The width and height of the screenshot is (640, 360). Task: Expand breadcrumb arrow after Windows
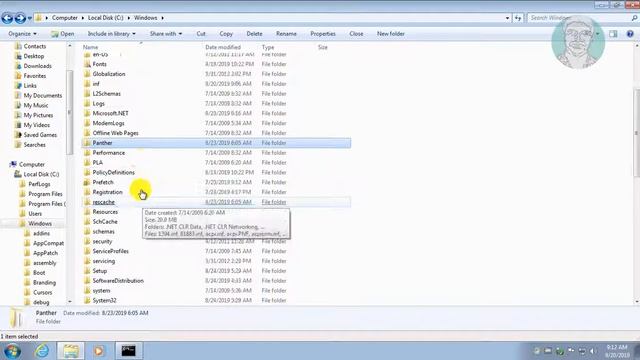tap(162, 18)
